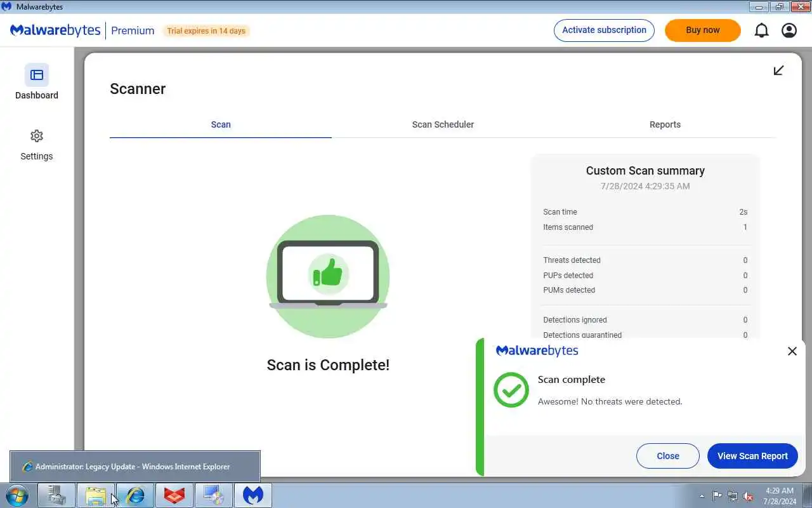
Task: Click Awesome! No threats were detected text
Action: click(x=610, y=402)
